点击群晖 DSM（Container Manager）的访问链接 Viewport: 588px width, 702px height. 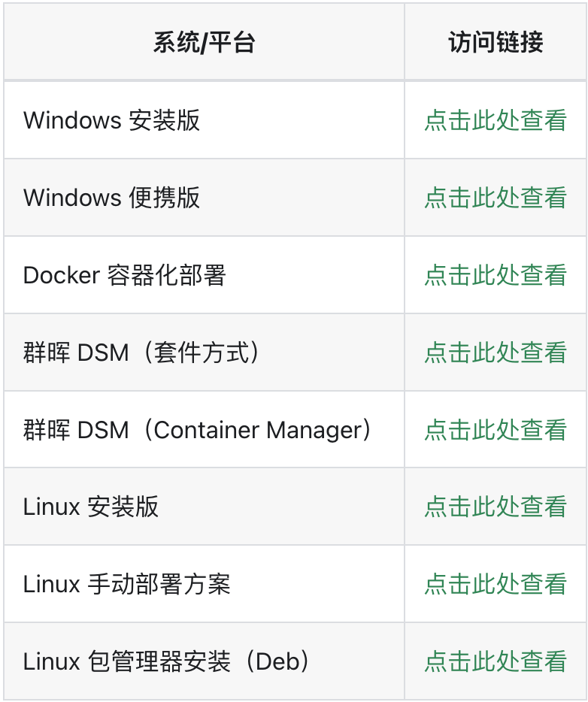pos(495,428)
